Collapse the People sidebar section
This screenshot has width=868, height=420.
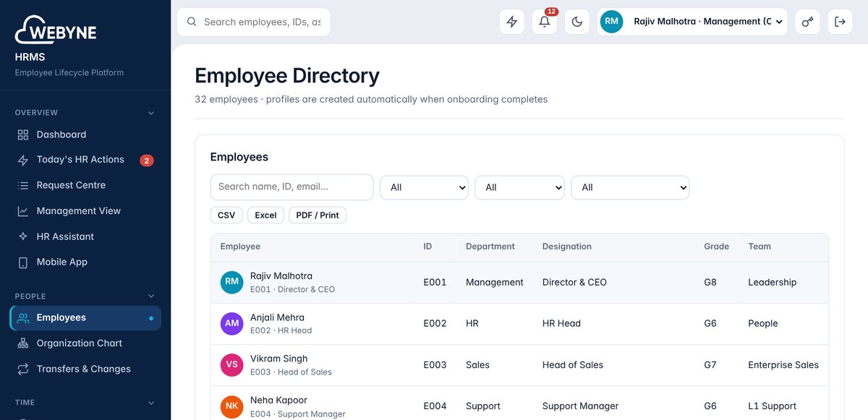pos(151,296)
